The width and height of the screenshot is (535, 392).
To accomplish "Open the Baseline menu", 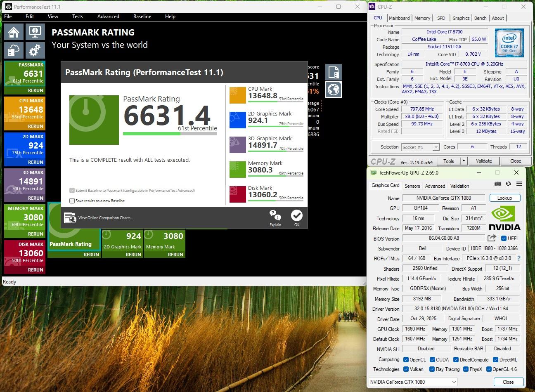I will click(142, 17).
